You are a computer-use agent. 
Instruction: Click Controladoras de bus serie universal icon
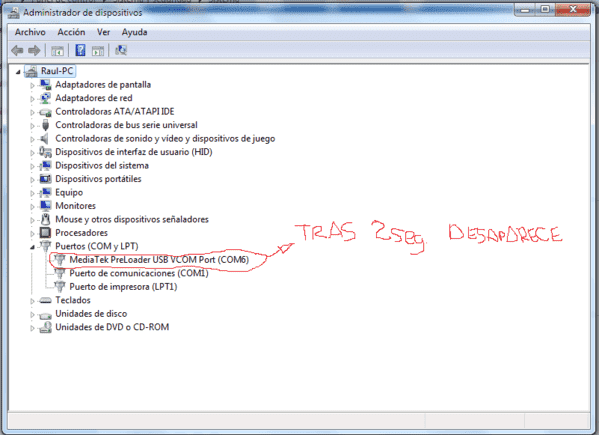pyautogui.click(x=45, y=125)
